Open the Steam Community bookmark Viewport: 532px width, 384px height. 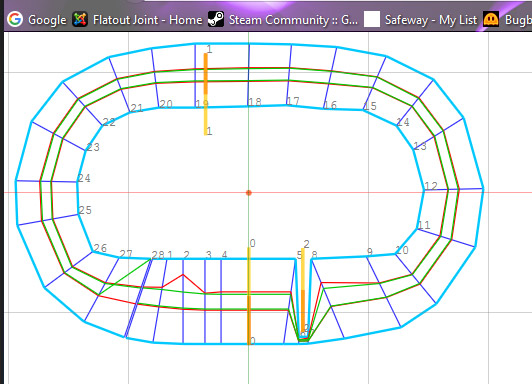coord(293,20)
